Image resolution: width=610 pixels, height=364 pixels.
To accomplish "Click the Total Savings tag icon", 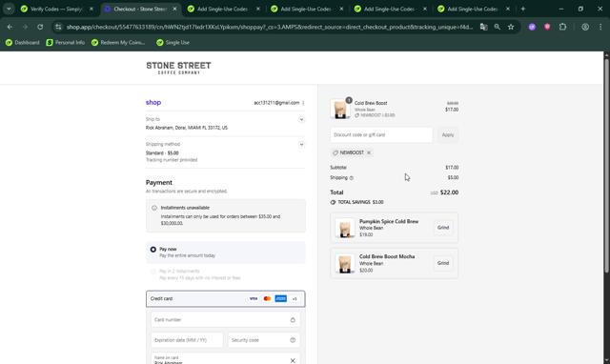I will tap(333, 202).
